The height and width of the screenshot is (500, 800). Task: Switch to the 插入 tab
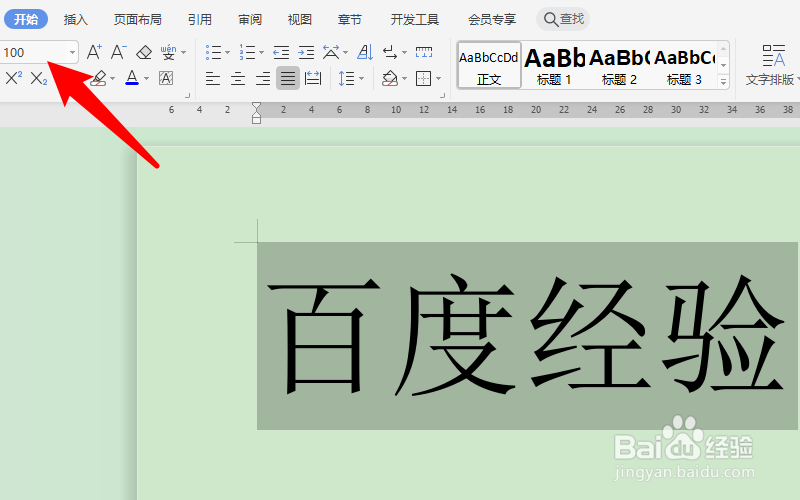pos(76,19)
